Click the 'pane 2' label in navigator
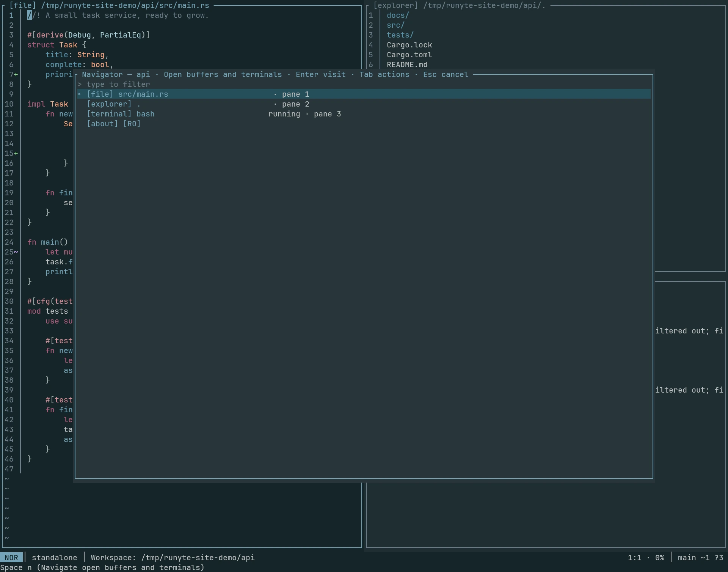The height and width of the screenshot is (572, 728). [x=295, y=104]
